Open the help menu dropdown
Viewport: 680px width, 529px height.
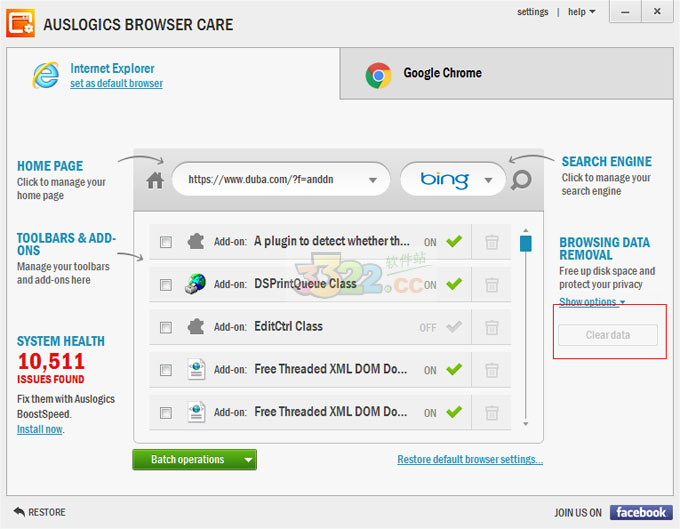pos(582,12)
